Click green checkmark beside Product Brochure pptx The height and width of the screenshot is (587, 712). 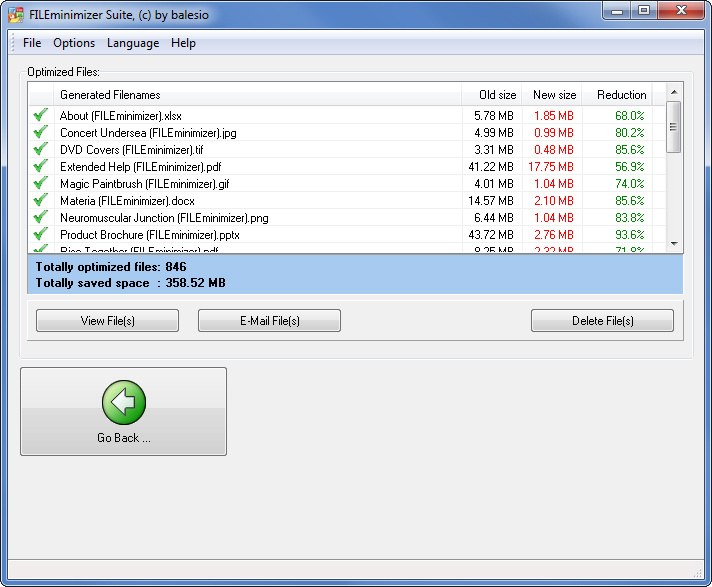41,234
